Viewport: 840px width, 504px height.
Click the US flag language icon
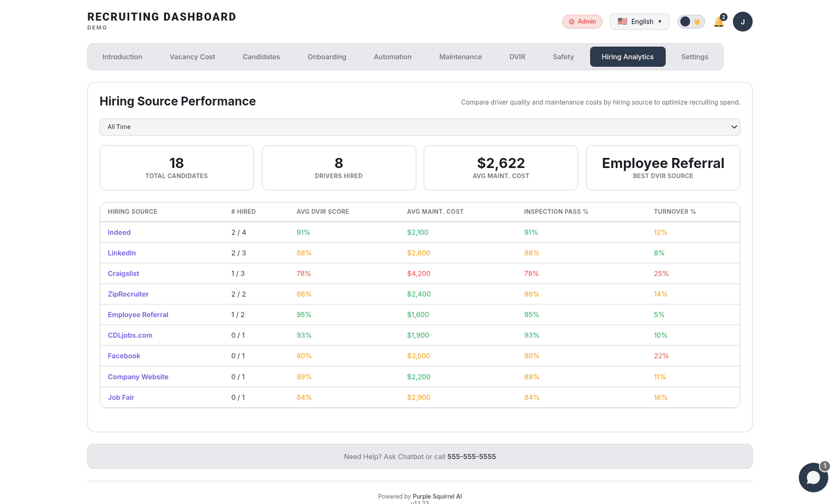pos(622,22)
